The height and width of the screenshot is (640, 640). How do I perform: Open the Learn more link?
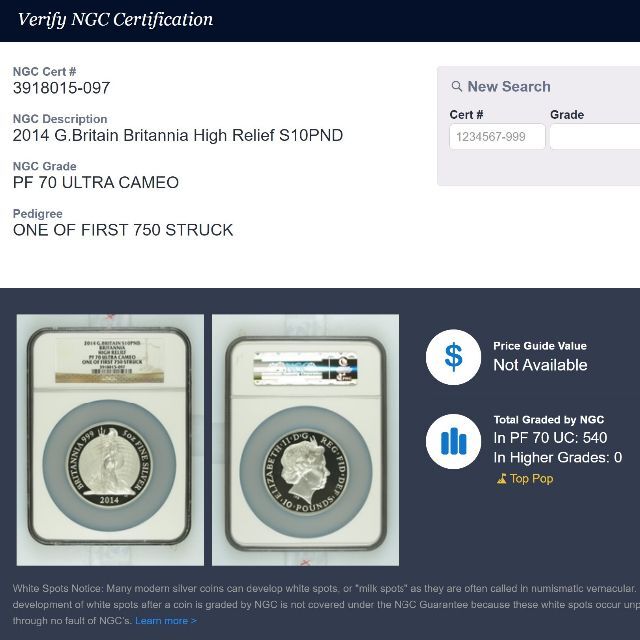166,620
